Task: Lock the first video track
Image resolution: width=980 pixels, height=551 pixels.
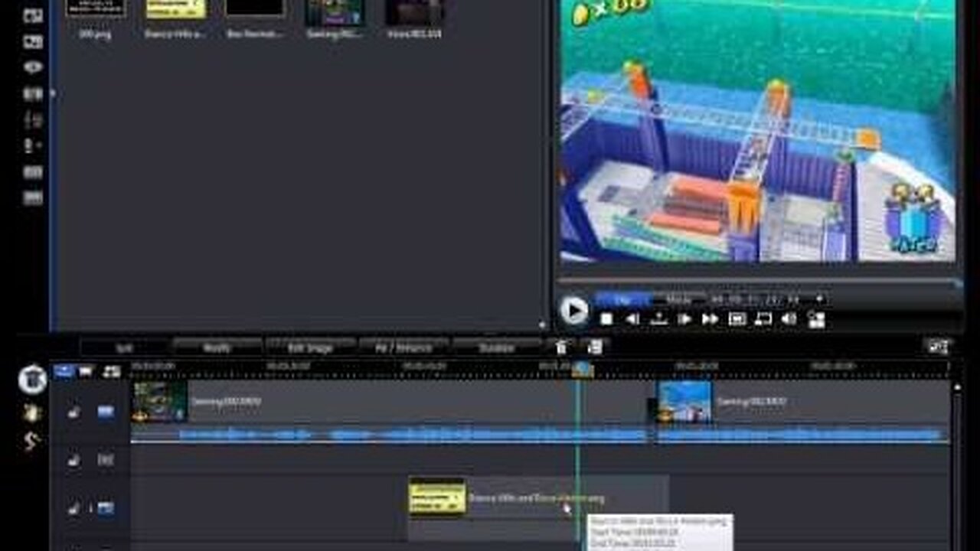Action: [73, 412]
